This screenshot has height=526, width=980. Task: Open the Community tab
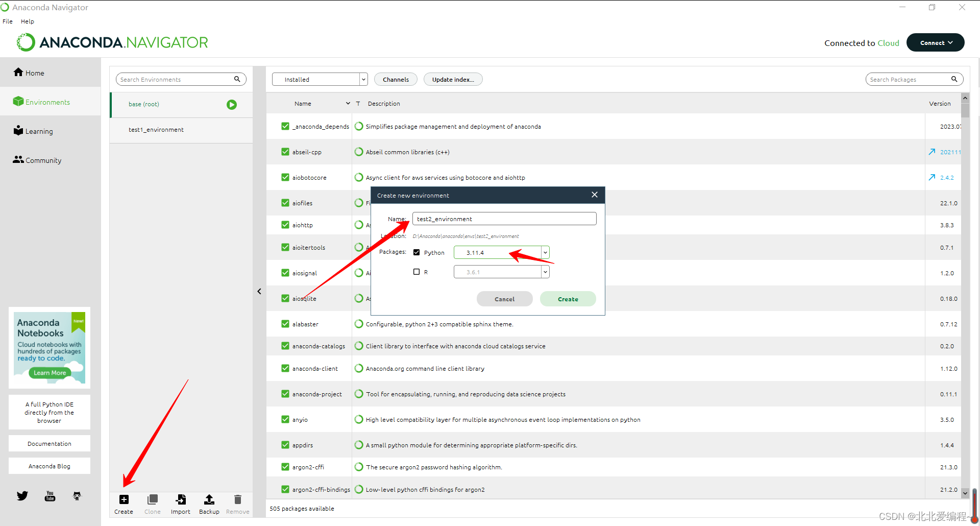(x=51, y=160)
